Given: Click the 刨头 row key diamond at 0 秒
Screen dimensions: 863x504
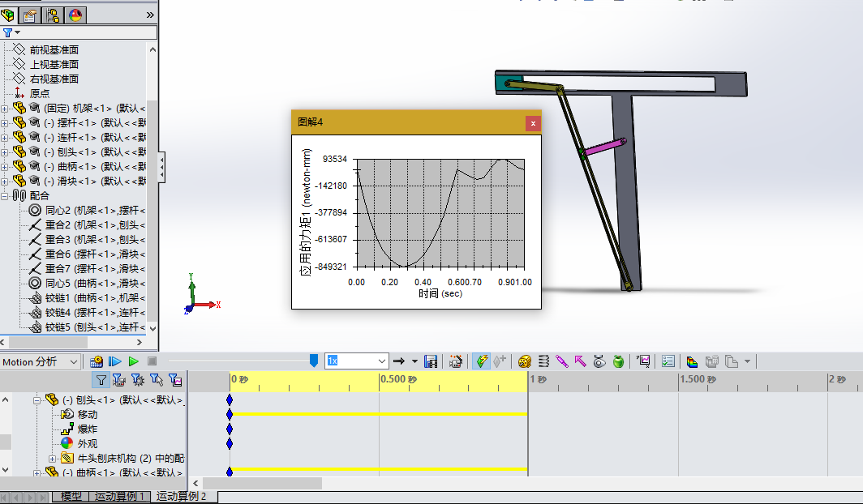Looking at the screenshot, I should coord(230,399).
